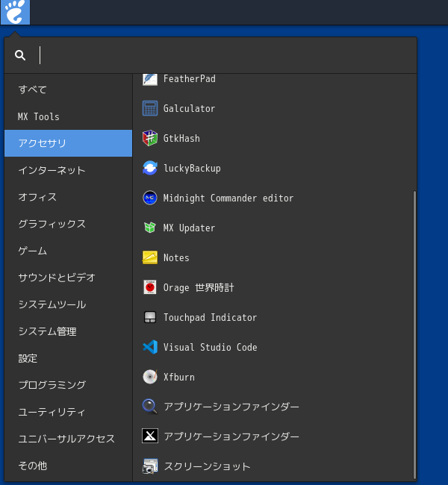Open the ユーティリティ category

coord(68,412)
